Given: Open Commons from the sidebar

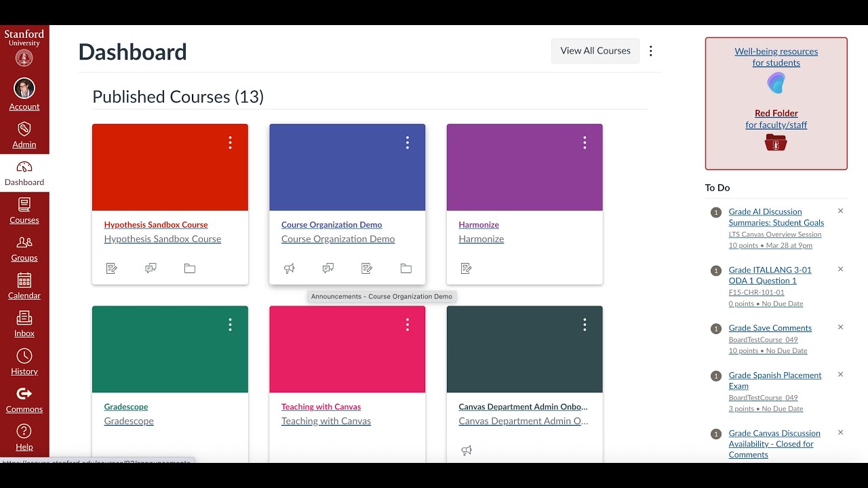Looking at the screenshot, I should [x=24, y=401].
